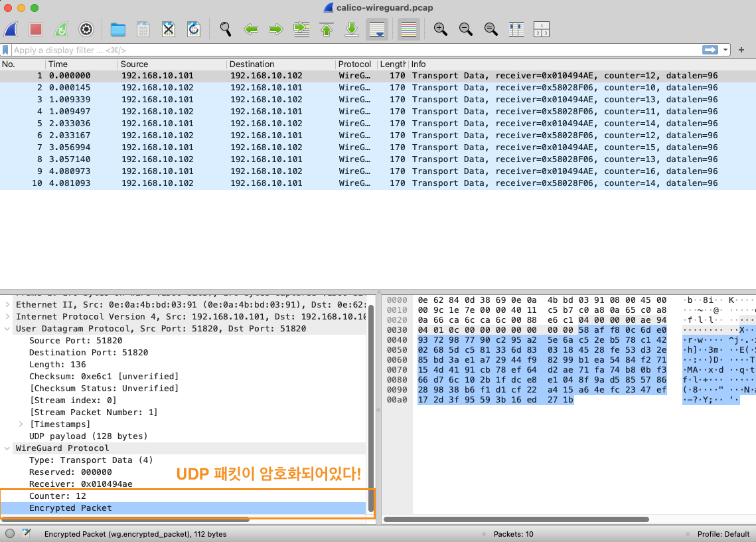Image resolution: width=756 pixels, height=542 pixels.
Task: Open capture options gear
Action: (86, 29)
